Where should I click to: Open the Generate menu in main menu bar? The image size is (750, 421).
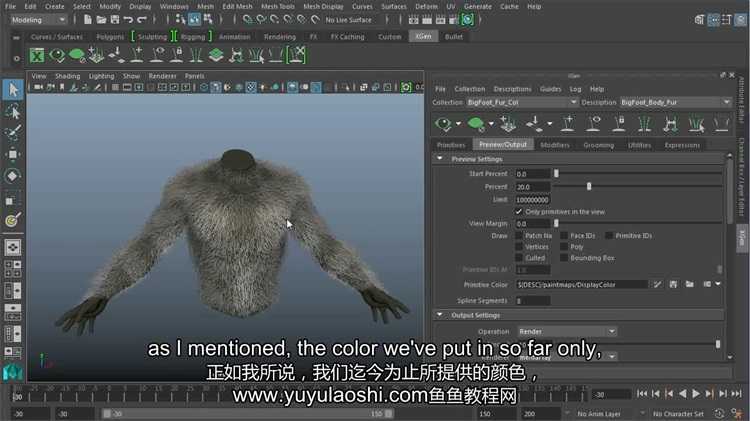(x=477, y=7)
